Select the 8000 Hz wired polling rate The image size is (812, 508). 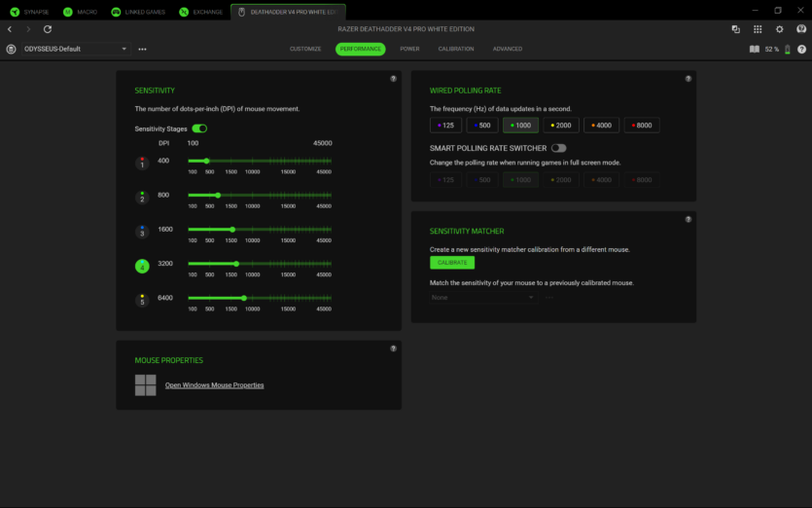coord(642,125)
